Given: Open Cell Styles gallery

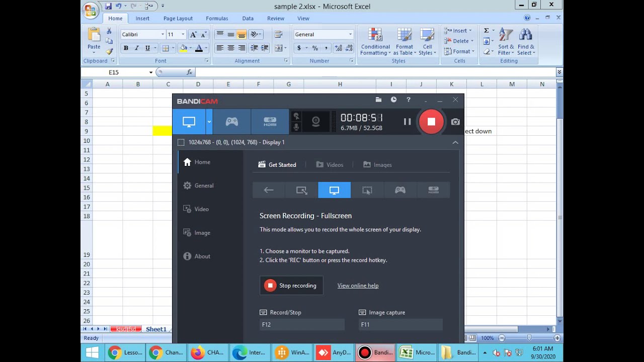Looking at the screenshot, I should coord(427,42).
